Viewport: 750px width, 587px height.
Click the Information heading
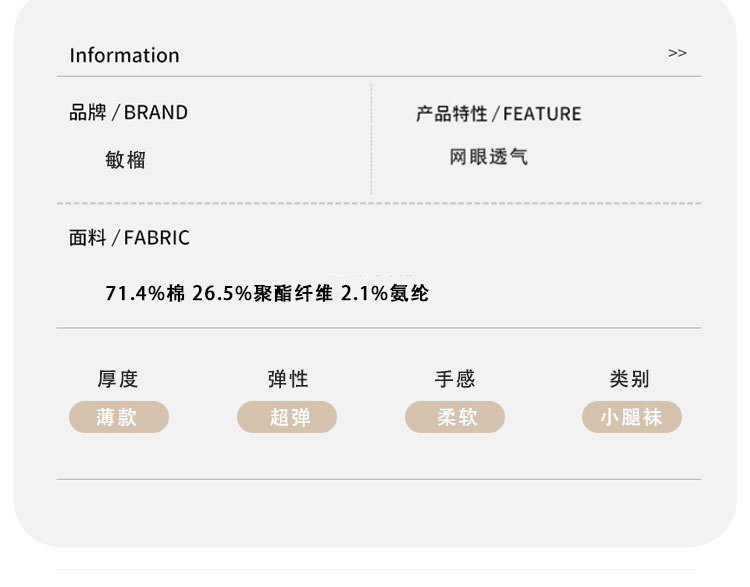[124, 56]
